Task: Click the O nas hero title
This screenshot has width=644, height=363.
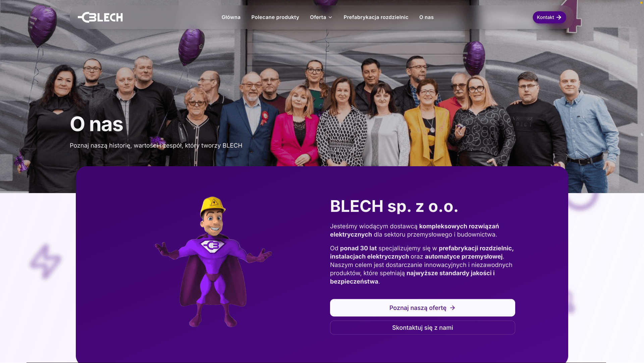Action: [97, 124]
